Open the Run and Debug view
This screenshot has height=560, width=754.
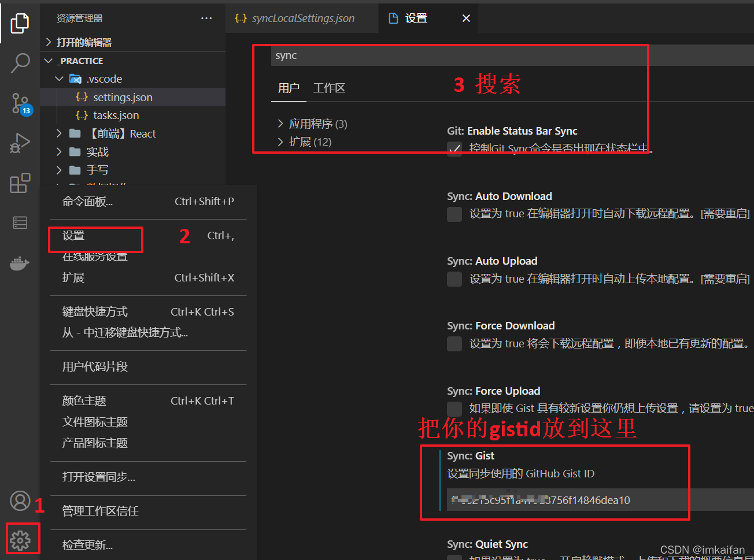click(x=20, y=143)
